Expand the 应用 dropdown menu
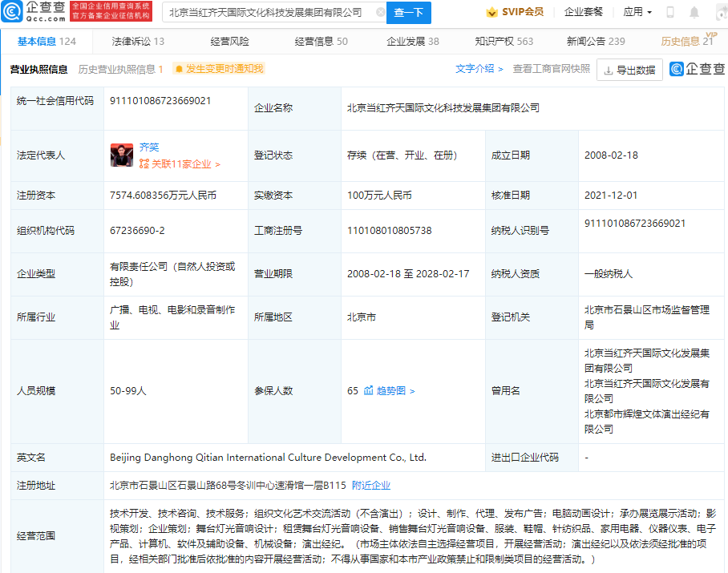Viewport: 728px width, 573px height. pyautogui.click(x=637, y=13)
